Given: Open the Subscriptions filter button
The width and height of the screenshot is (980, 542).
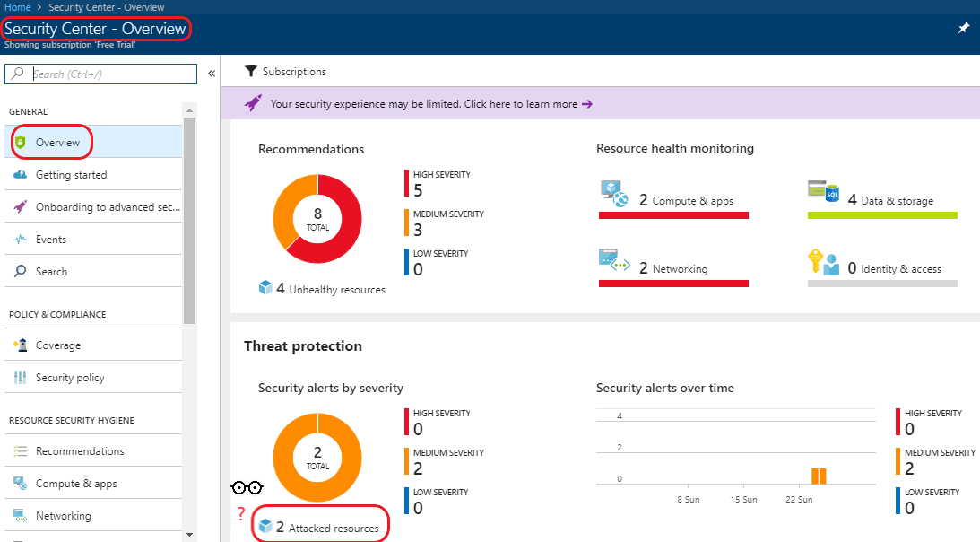Looking at the screenshot, I should 285,72.
